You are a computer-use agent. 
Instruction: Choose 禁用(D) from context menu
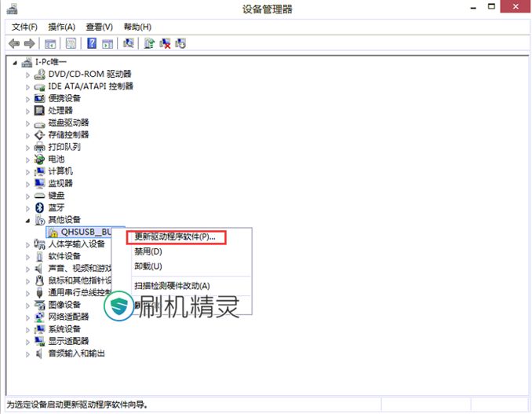coord(148,251)
